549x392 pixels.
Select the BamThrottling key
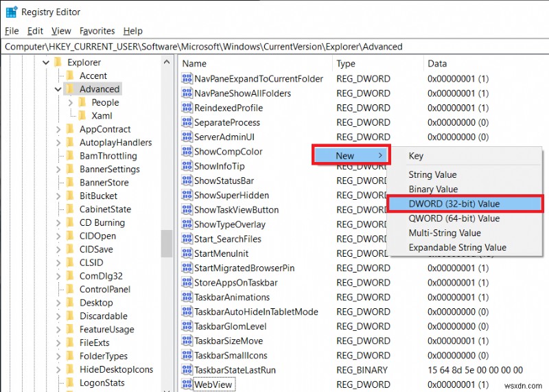click(108, 156)
